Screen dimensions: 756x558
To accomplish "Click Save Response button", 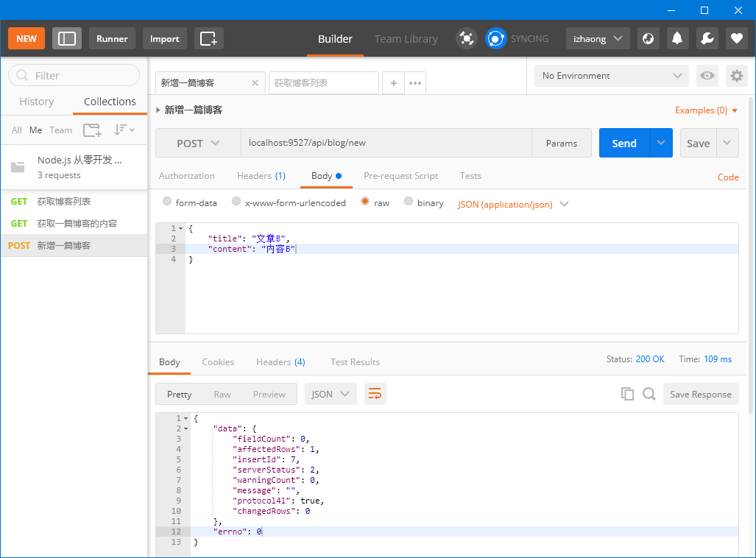I will pos(701,394).
